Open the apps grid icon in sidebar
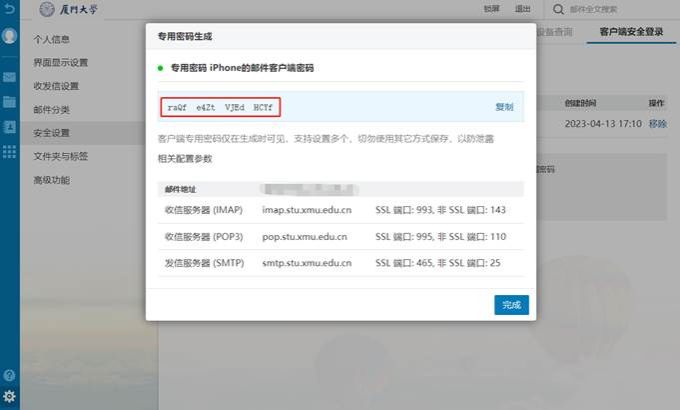 [x=10, y=151]
